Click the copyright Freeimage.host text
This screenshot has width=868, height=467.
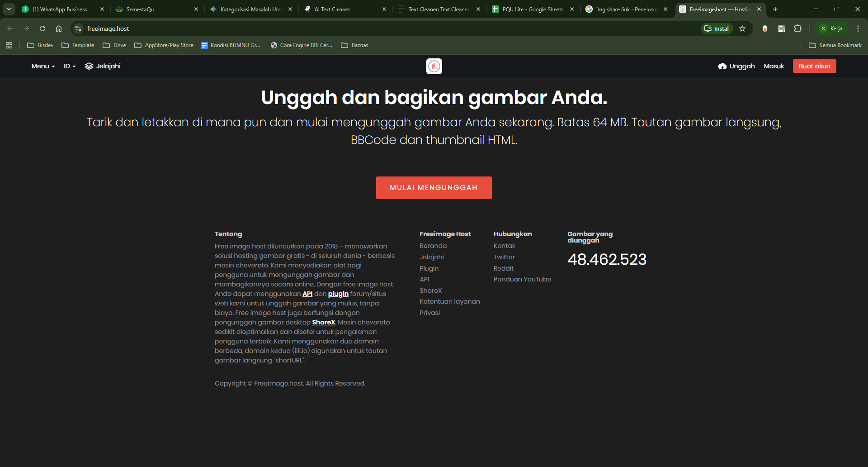(x=290, y=383)
